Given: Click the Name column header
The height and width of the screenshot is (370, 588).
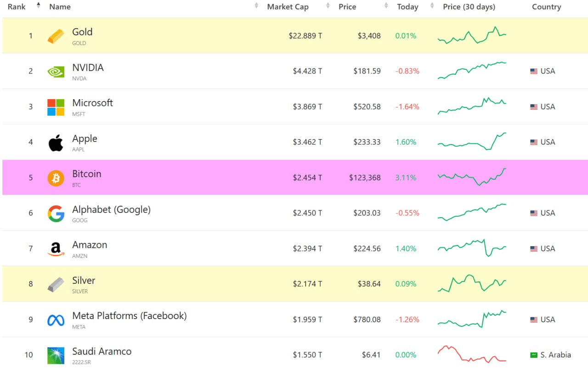Looking at the screenshot, I should (60, 7).
